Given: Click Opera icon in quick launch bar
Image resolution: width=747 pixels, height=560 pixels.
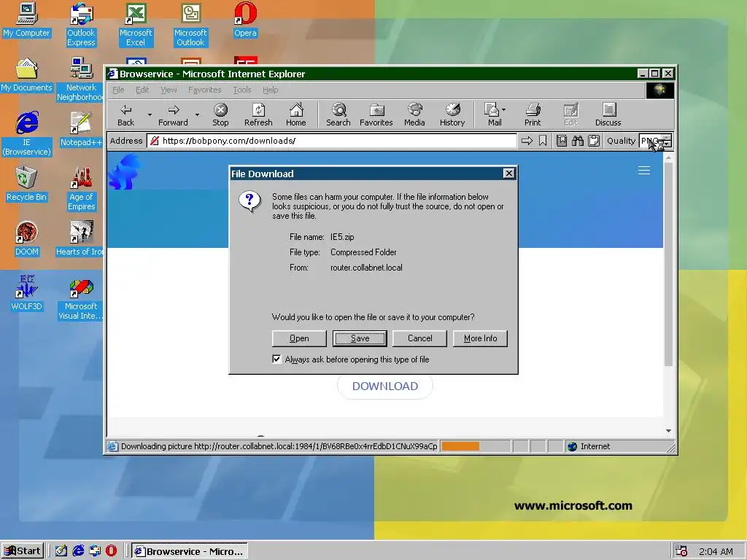Looking at the screenshot, I should 111,551.
